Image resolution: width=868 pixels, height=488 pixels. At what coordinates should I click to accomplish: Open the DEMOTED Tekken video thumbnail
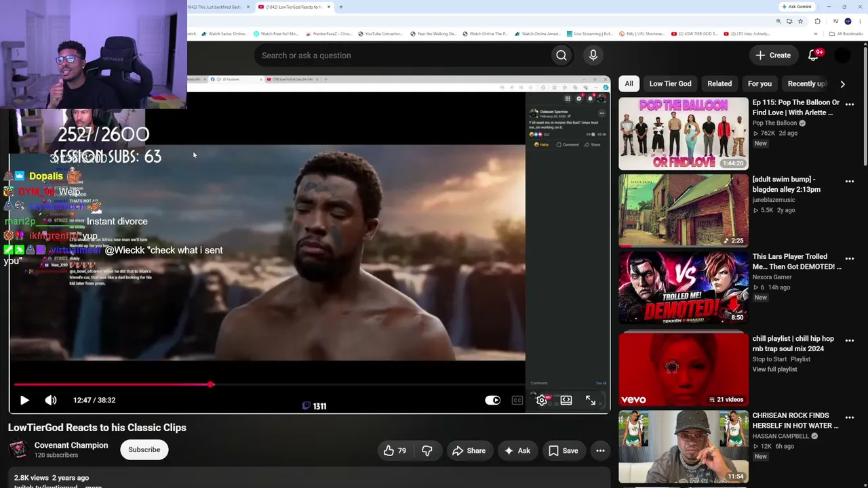684,288
